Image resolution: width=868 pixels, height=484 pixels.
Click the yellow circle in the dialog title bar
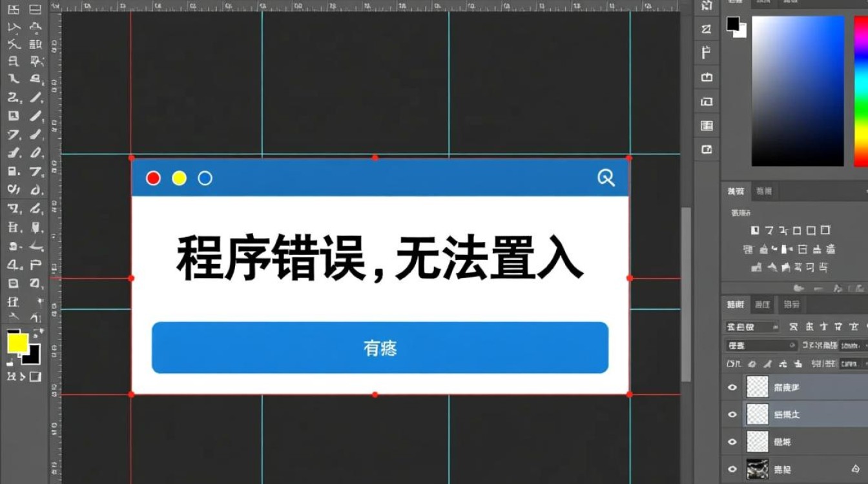(179, 178)
